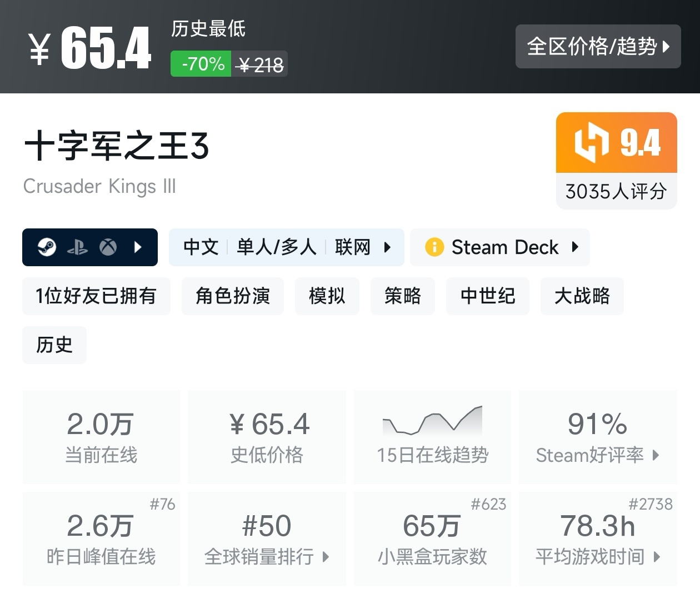Click the 历史最低 label

click(x=208, y=28)
